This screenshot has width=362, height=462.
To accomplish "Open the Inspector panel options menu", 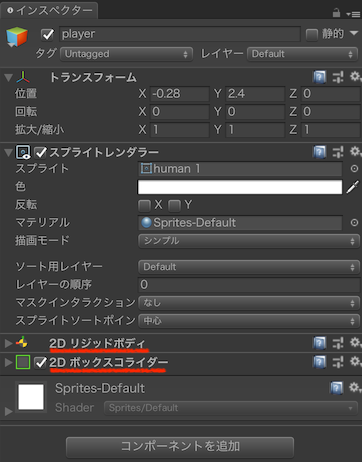I will [x=353, y=14].
